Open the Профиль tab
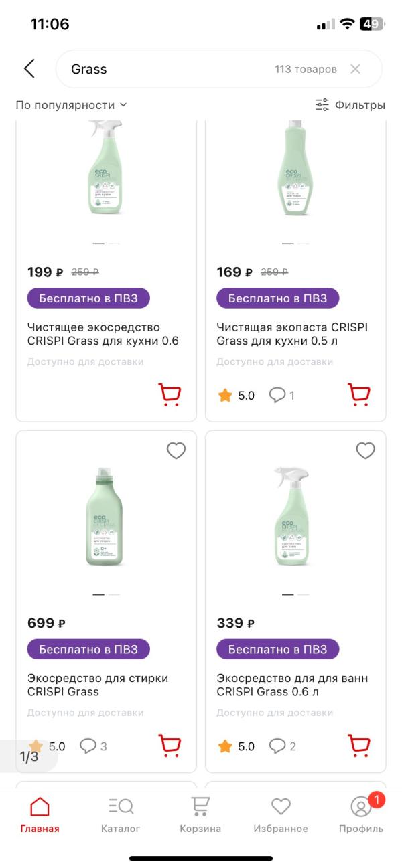402x868 pixels. [x=361, y=814]
